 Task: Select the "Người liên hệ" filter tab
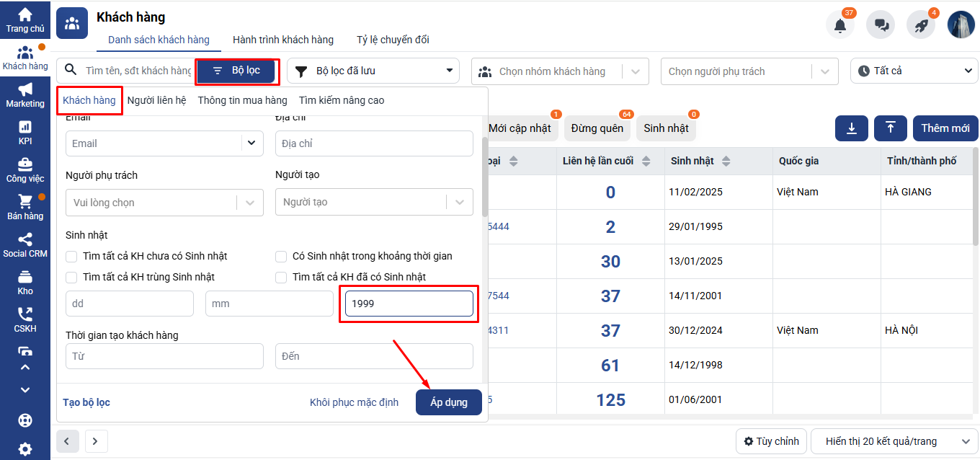[x=156, y=100]
